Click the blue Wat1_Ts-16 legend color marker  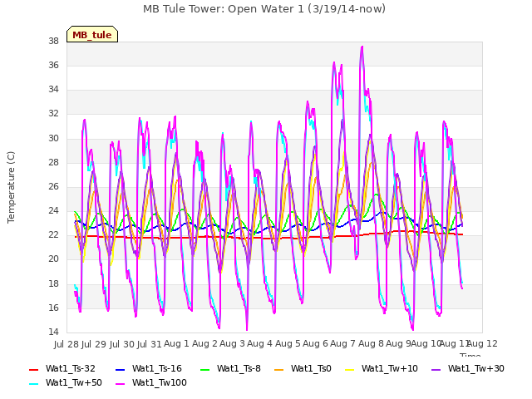pyautogui.click(x=121, y=369)
